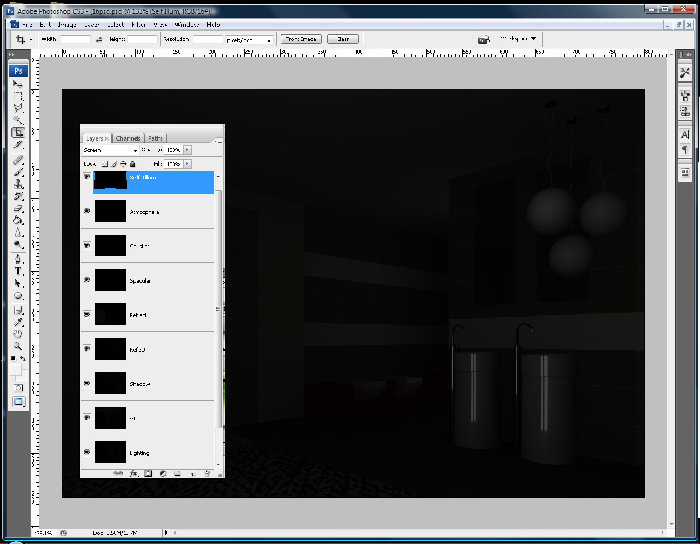Click the link layers icon

click(x=118, y=473)
